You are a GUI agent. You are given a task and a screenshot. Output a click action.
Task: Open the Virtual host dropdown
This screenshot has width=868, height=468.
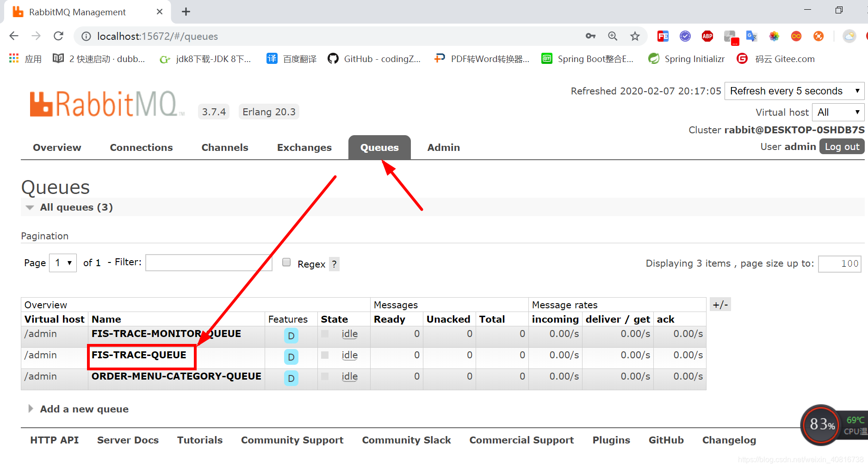(838, 112)
